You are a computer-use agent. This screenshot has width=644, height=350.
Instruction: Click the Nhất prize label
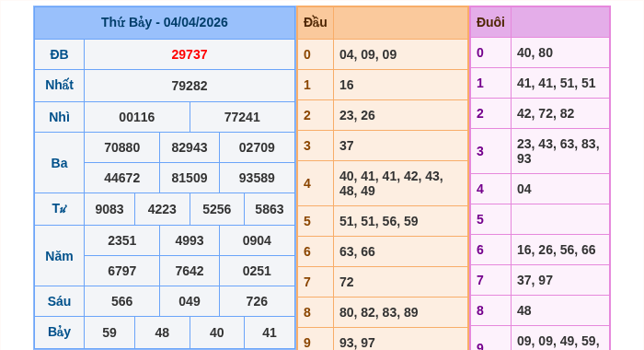59,85
